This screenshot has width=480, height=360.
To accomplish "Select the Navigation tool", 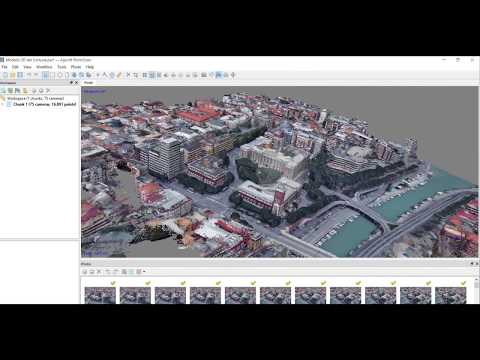I will (45, 75).
